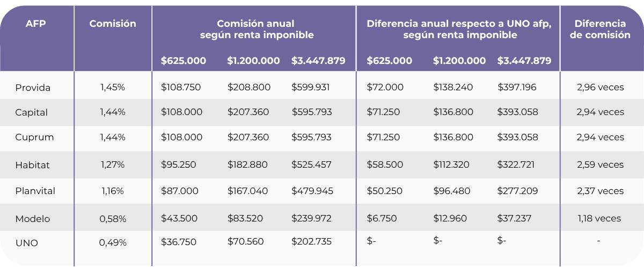Click the Provida row label

pos(33,88)
